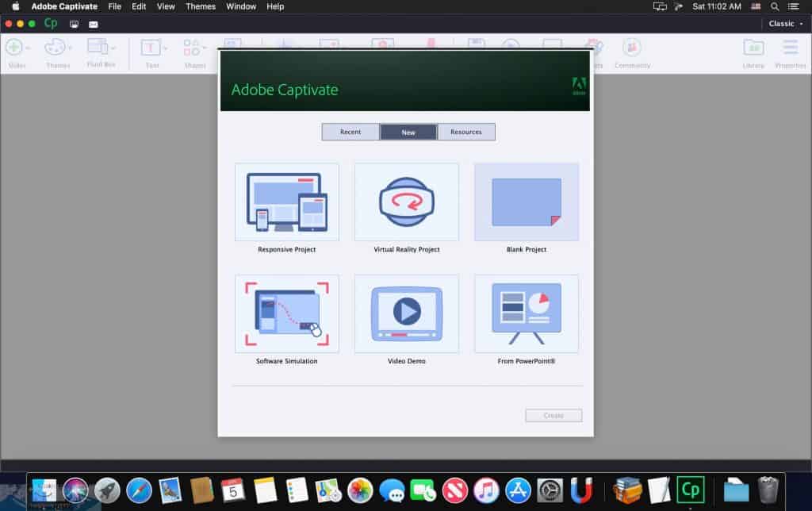Click the 'Video Demo' label

tap(407, 361)
